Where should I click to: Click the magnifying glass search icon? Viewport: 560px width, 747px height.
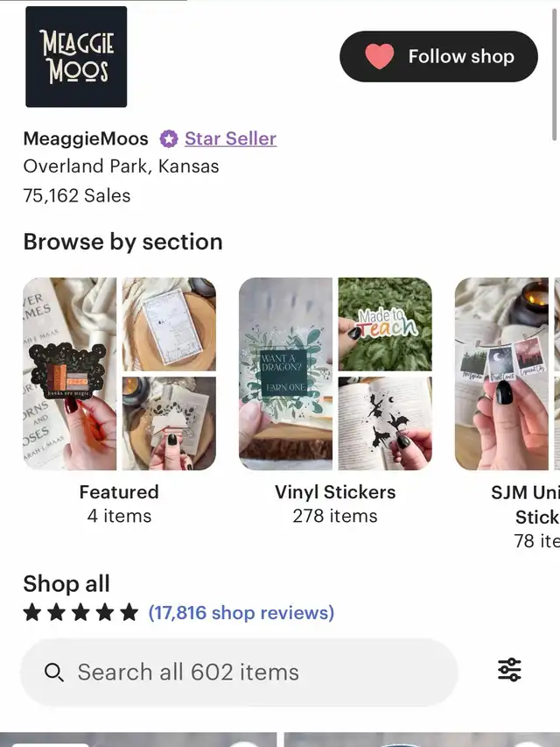(54, 673)
